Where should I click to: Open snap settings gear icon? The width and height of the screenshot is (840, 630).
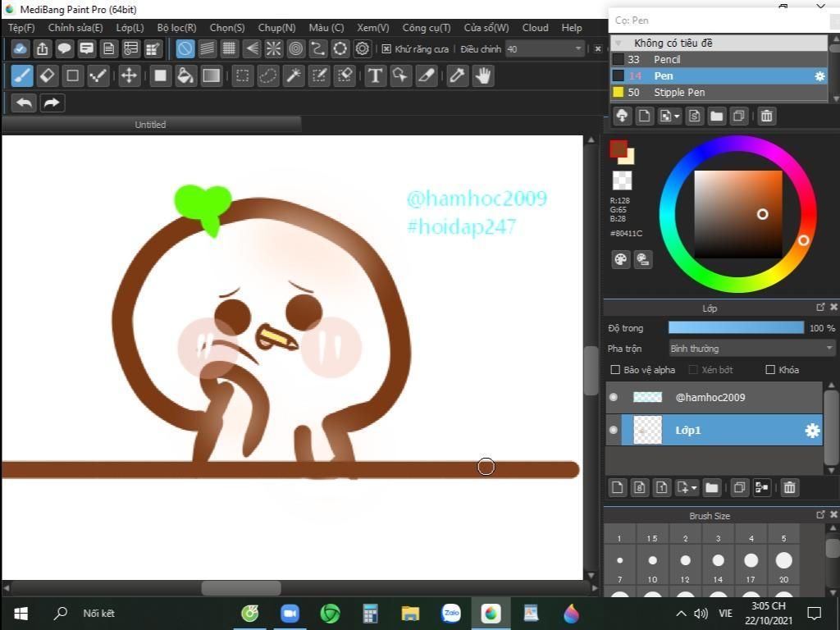point(362,48)
